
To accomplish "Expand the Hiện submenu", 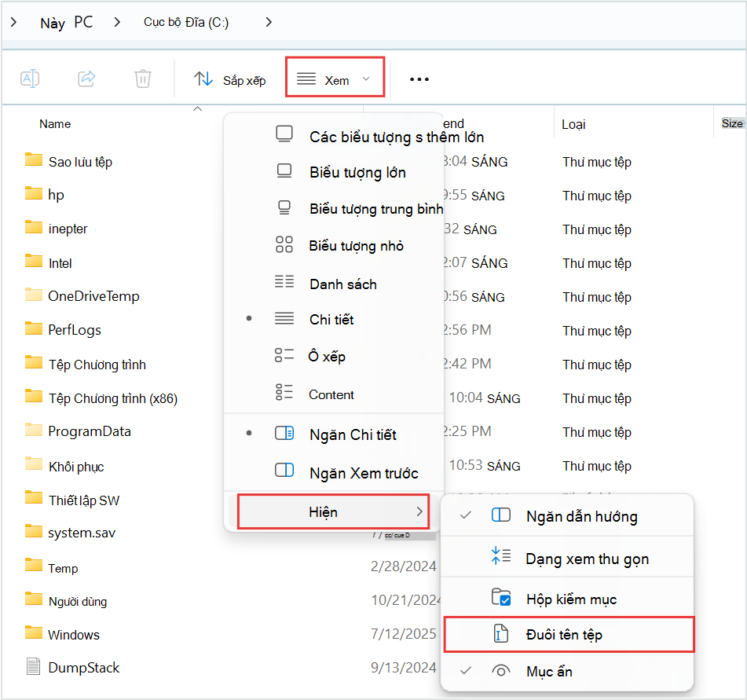I will tap(334, 511).
